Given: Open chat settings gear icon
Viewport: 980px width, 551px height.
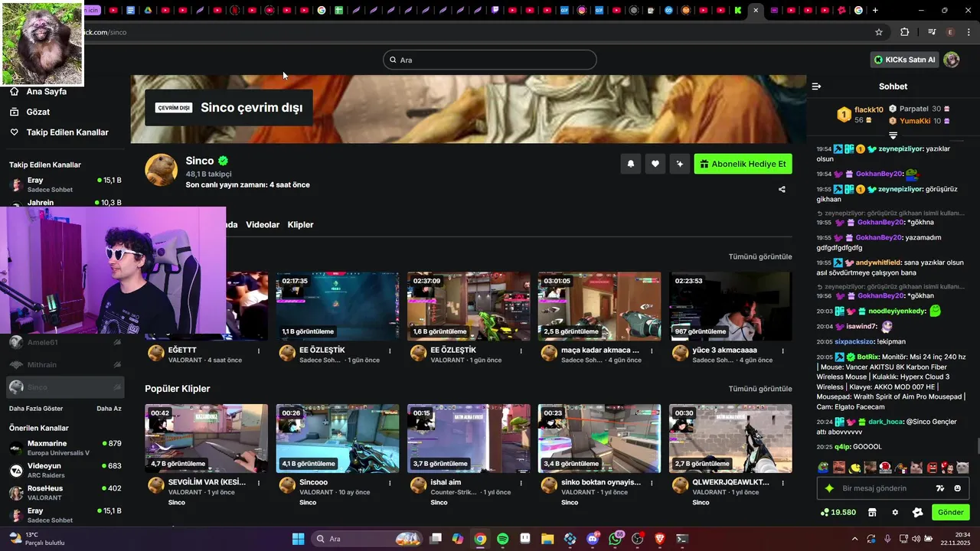Looking at the screenshot, I should (895, 512).
